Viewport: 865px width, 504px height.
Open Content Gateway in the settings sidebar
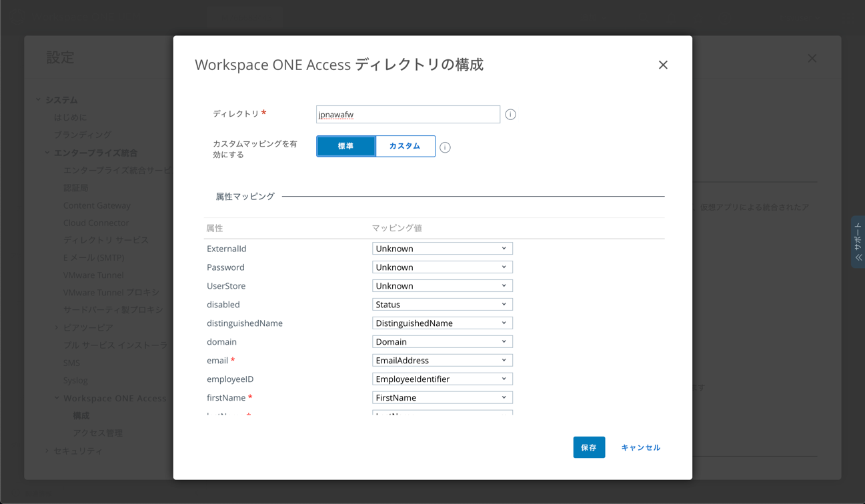97,205
